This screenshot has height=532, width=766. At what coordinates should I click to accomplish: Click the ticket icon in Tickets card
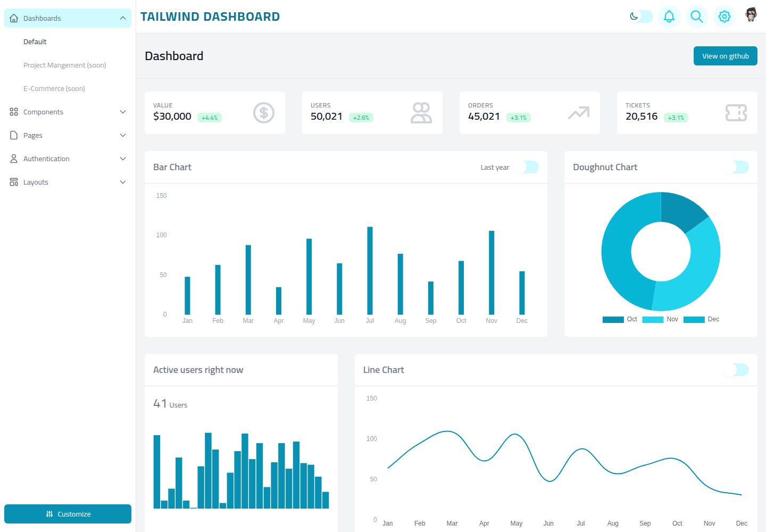(736, 113)
